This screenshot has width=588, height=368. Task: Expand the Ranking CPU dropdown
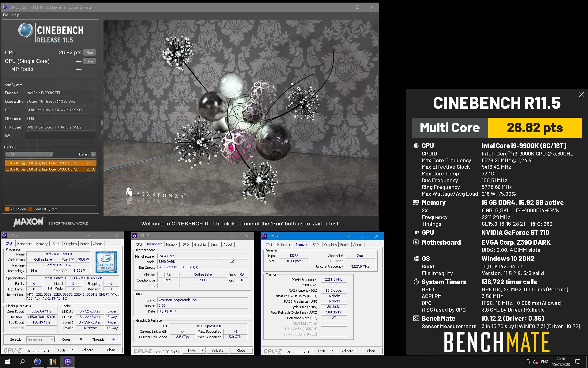click(x=29, y=154)
